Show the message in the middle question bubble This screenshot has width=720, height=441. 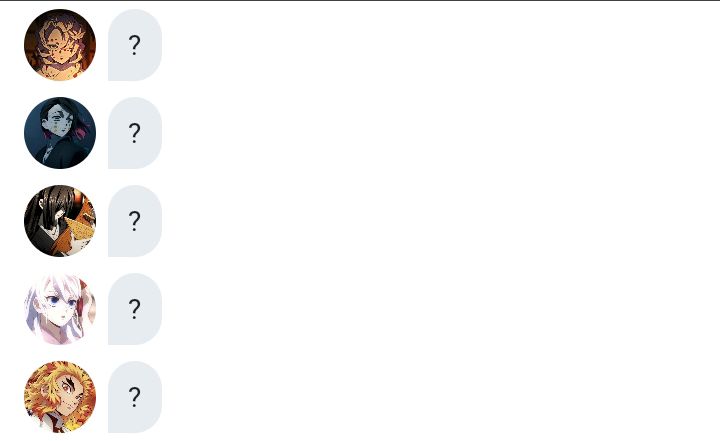coord(135,221)
